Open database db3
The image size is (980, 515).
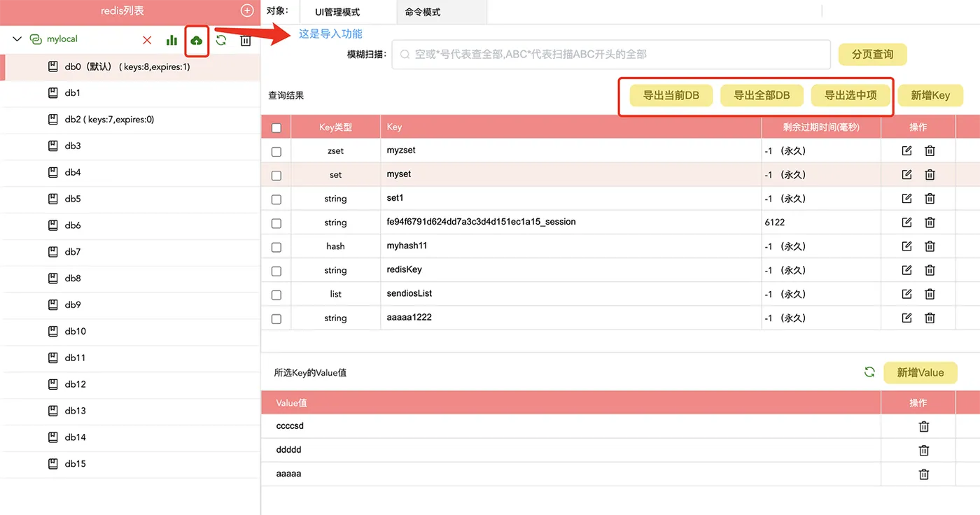click(x=130, y=146)
